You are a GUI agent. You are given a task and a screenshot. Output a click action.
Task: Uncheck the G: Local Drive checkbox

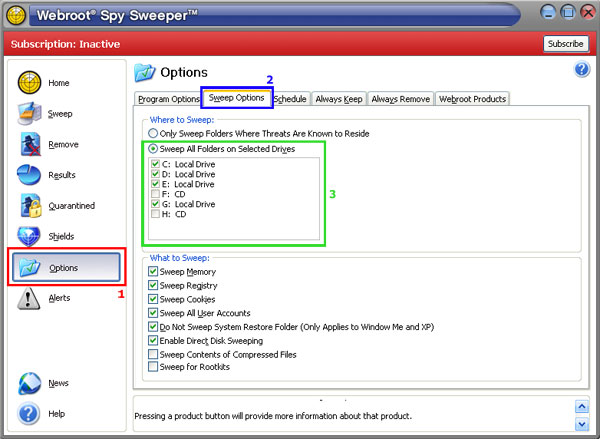(155, 204)
